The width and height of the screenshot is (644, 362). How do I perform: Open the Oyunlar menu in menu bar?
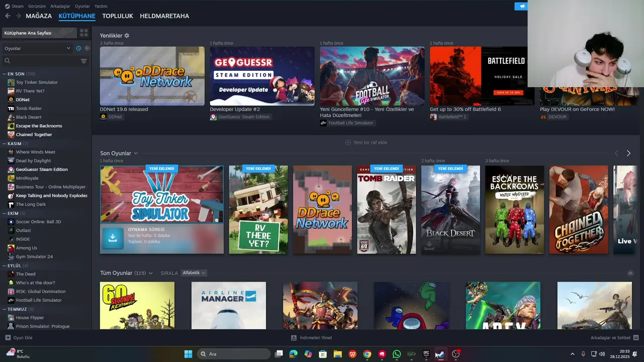point(83,6)
